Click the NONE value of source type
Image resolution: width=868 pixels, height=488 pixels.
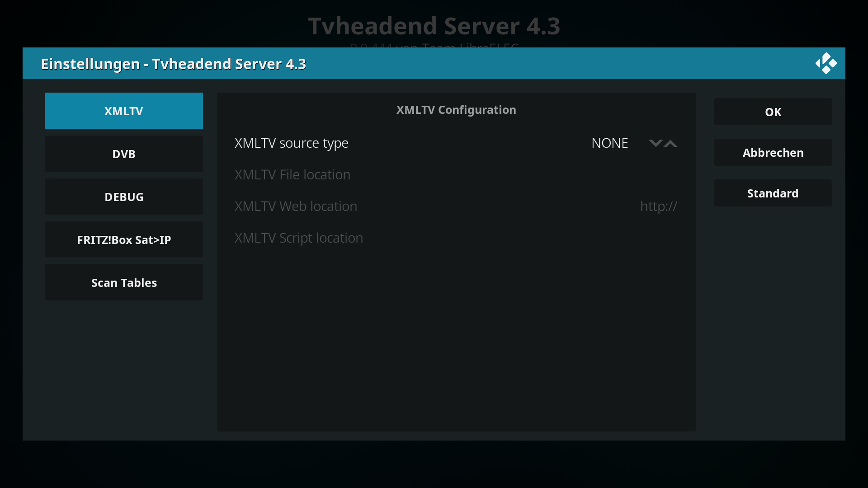coord(609,143)
